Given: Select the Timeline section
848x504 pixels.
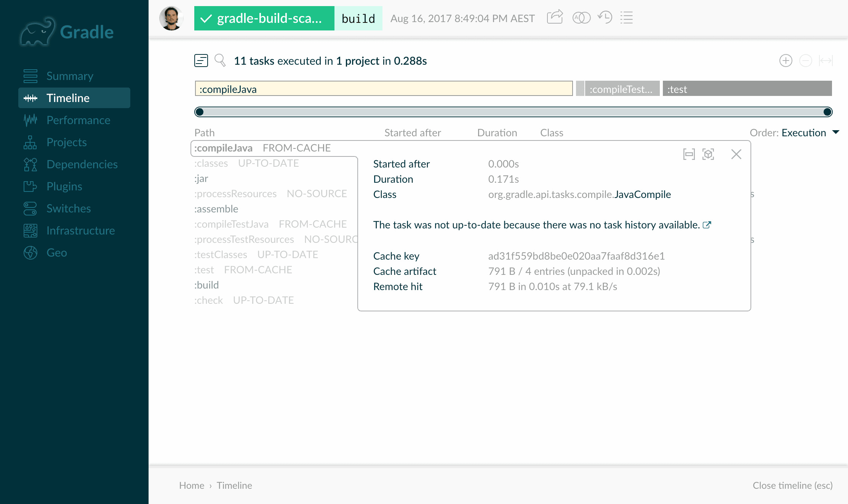Looking at the screenshot, I should (74, 98).
